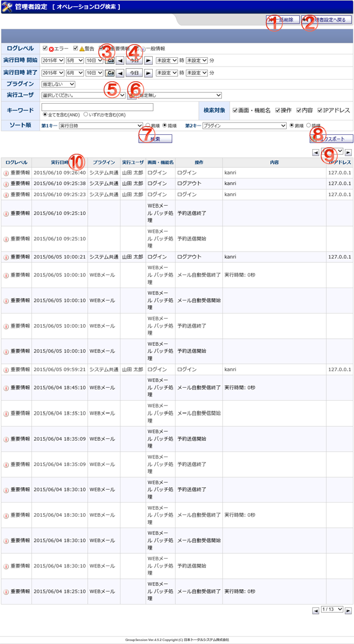Go to next page using top pager arrow

point(348,153)
